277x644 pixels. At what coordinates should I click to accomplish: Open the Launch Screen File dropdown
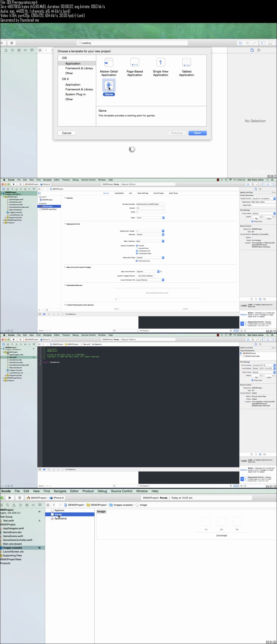pos(150,280)
